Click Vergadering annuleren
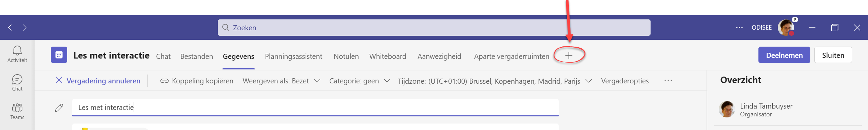This screenshot has height=130, width=868. (x=98, y=81)
